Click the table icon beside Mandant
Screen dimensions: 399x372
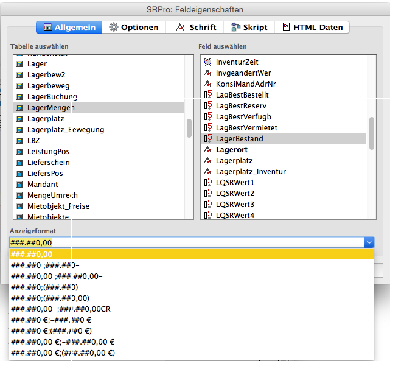20,184
